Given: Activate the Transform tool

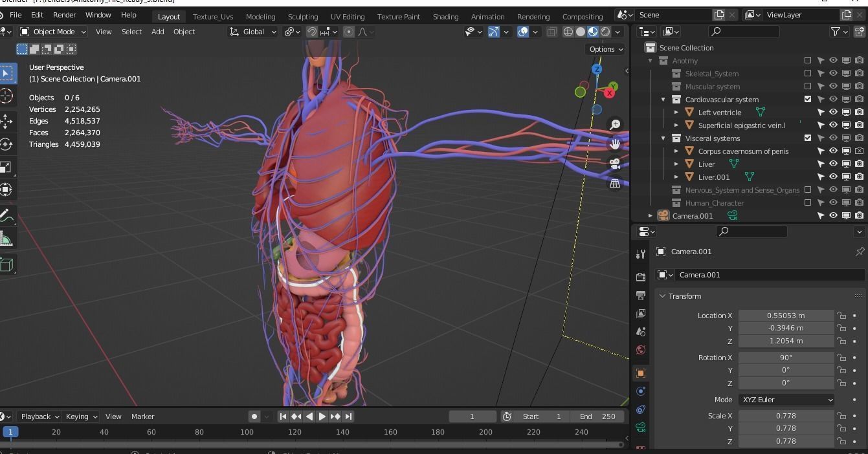Looking at the screenshot, I should click(6, 190).
